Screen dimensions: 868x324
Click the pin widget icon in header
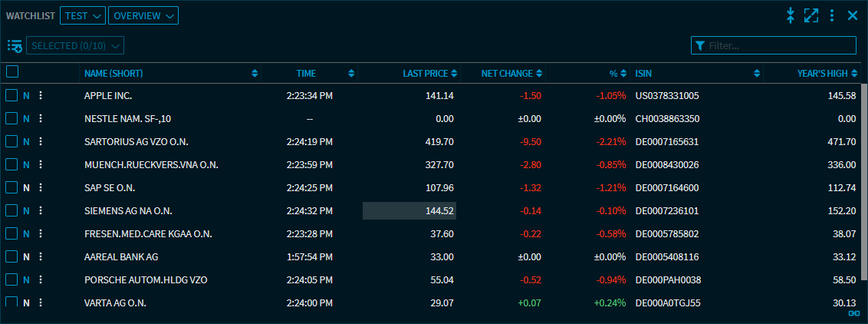point(791,15)
